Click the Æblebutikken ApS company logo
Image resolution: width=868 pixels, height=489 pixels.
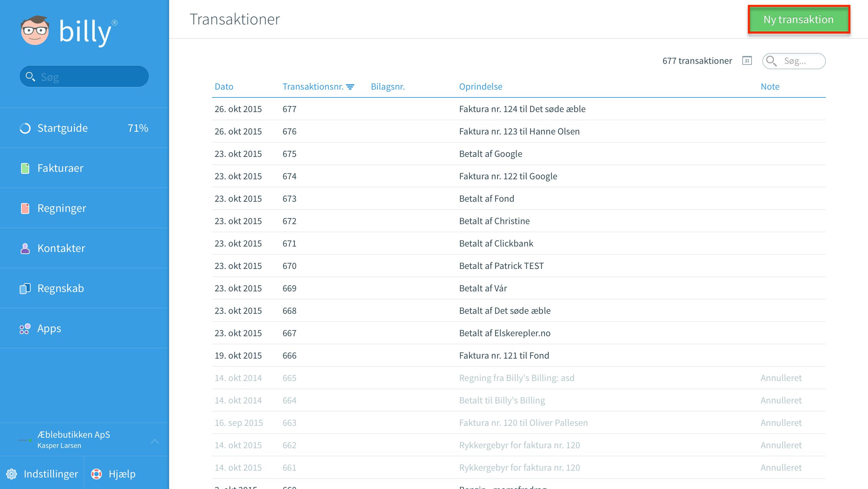tap(25, 440)
